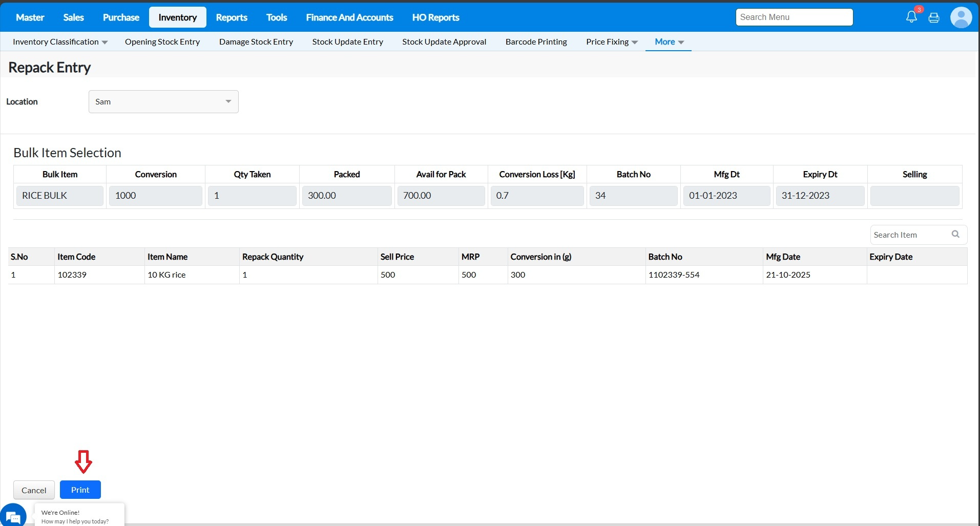
Task: Go to Barcode Printing
Action: click(536, 42)
